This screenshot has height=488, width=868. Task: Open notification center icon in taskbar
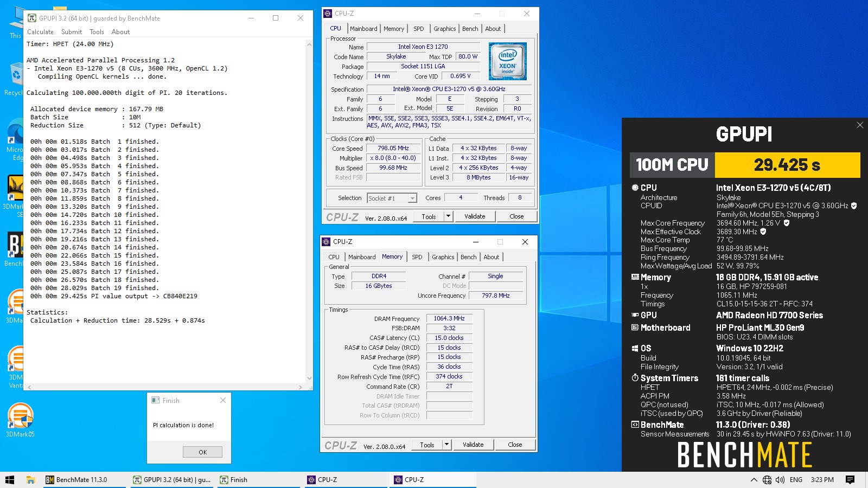coord(850,480)
